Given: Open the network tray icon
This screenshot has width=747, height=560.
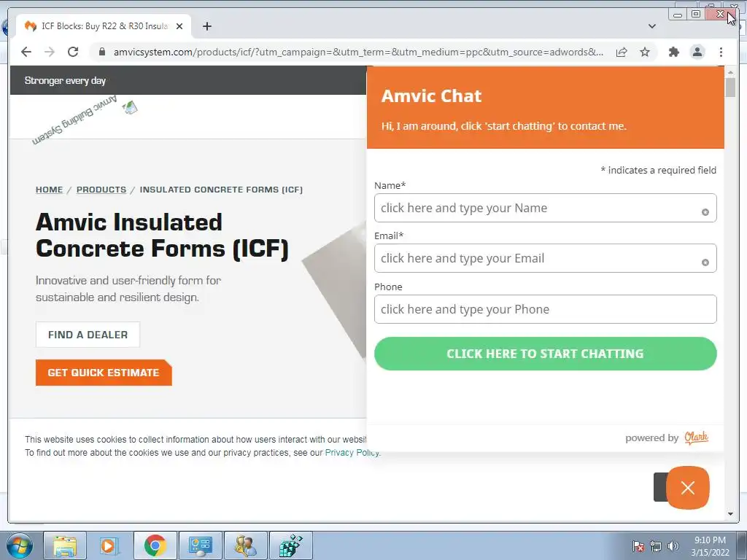Looking at the screenshot, I should (656, 546).
